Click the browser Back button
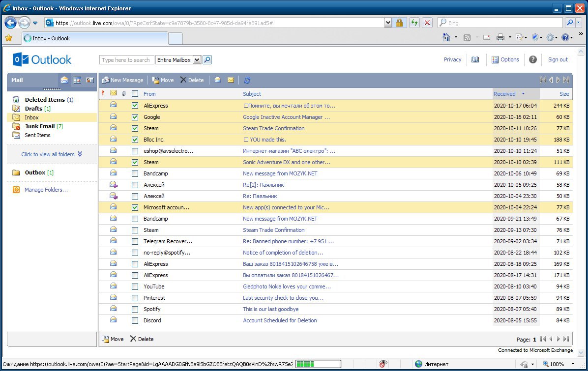 (10, 23)
